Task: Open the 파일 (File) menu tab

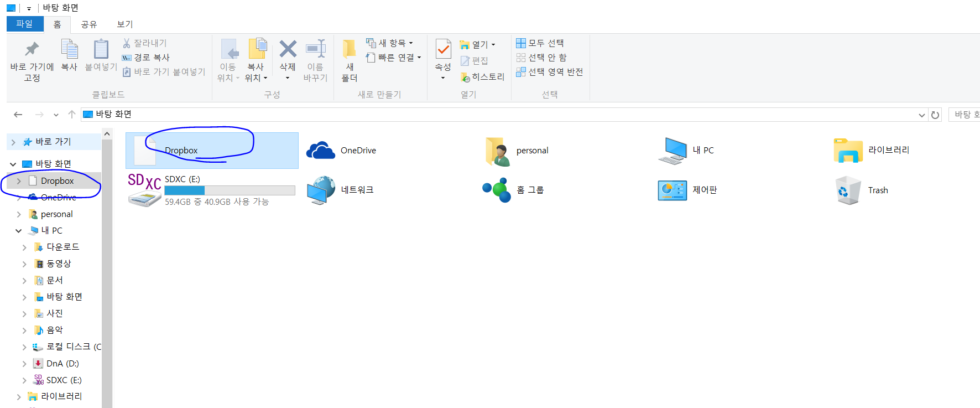Action: coord(25,24)
